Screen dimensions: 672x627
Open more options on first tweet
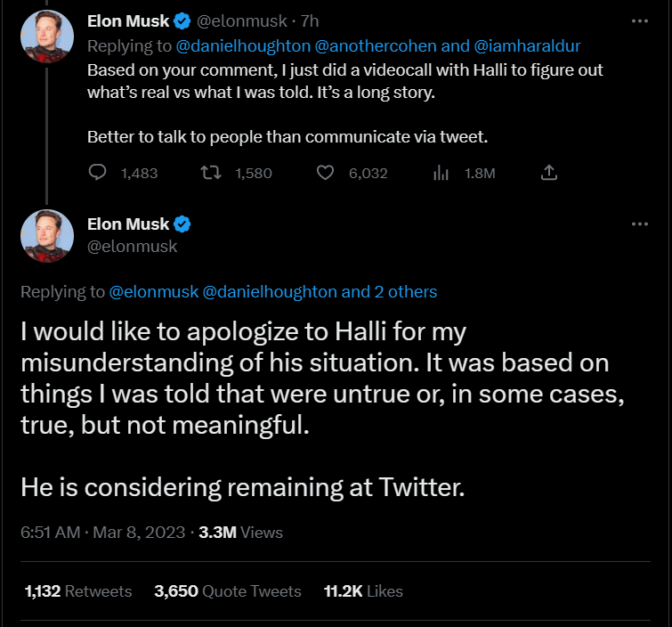(639, 20)
